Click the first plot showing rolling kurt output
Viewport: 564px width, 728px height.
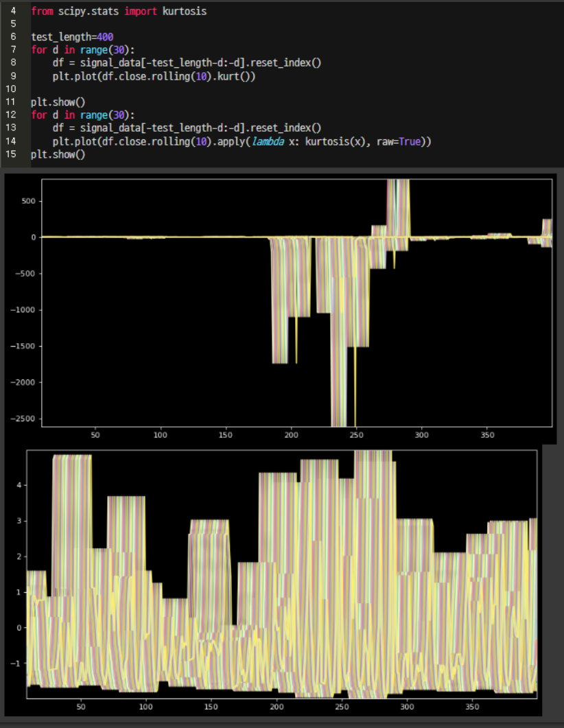pos(297,303)
